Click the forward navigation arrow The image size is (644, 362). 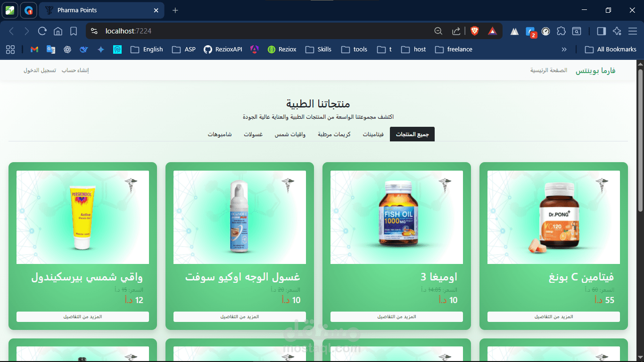click(27, 31)
